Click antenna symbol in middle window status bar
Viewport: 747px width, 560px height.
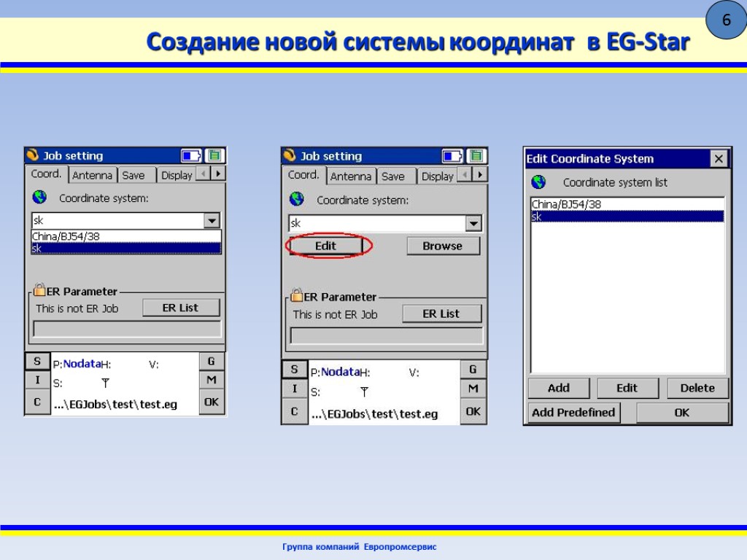pyautogui.click(x=365, y=392)
